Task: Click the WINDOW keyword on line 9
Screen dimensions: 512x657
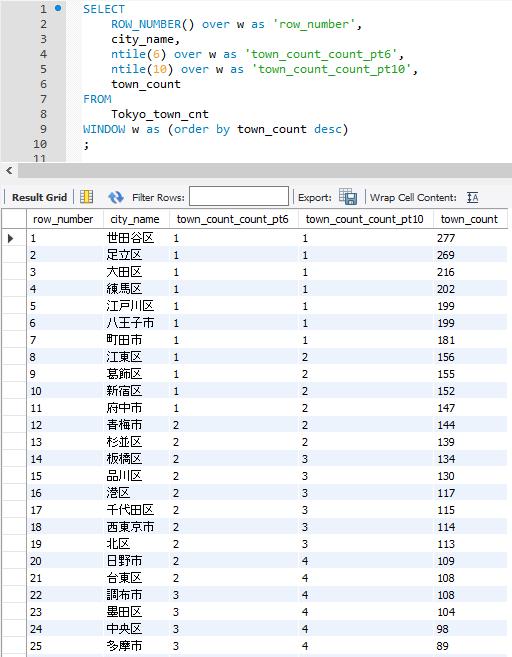Action: [104, 129]
